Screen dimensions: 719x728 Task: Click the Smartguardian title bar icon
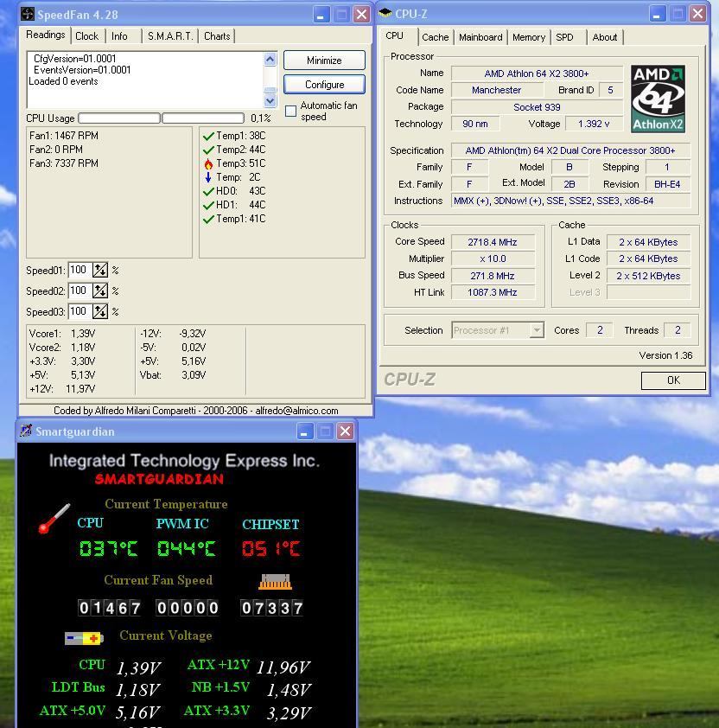click(x=26, y=431)
